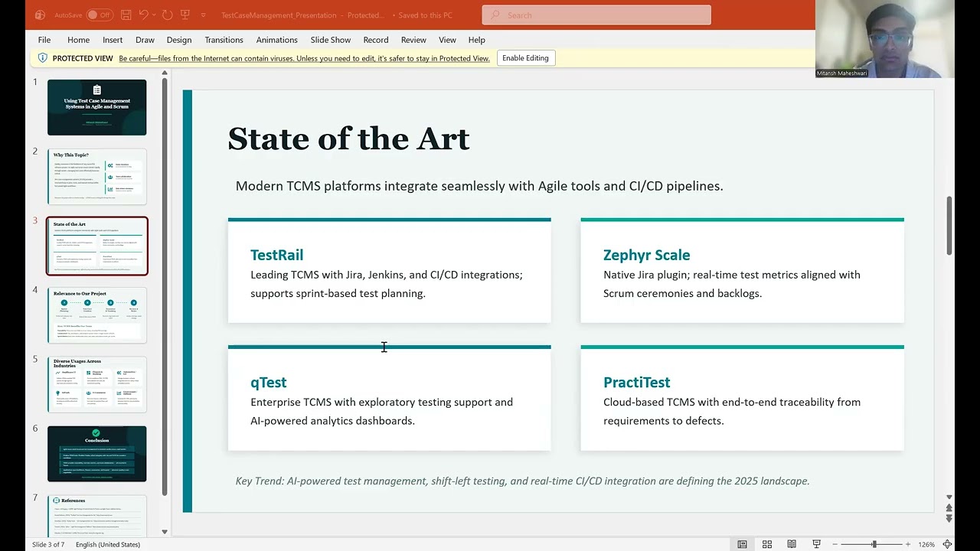
Task: Start presentation from beginning icon in title bar
Action: pos(185,15)
